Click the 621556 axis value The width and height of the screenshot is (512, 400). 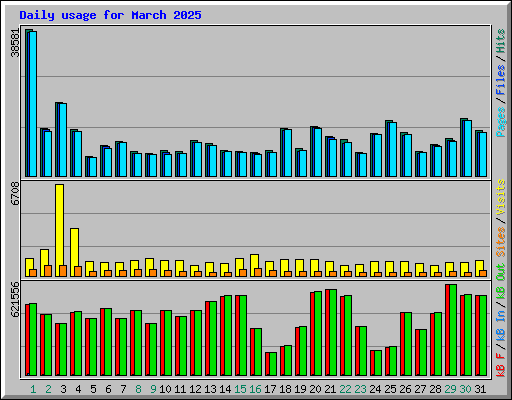[15, 300]
